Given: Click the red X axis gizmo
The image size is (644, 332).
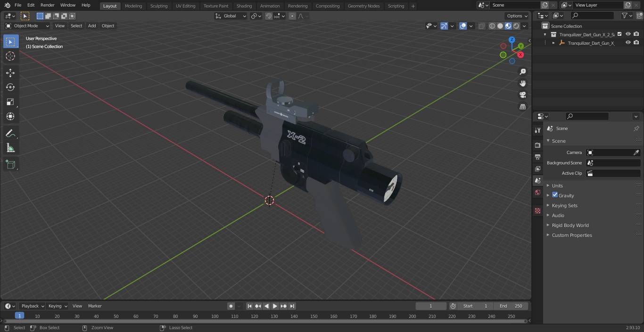Looking at the screenshot, I should tap(520, 55).
